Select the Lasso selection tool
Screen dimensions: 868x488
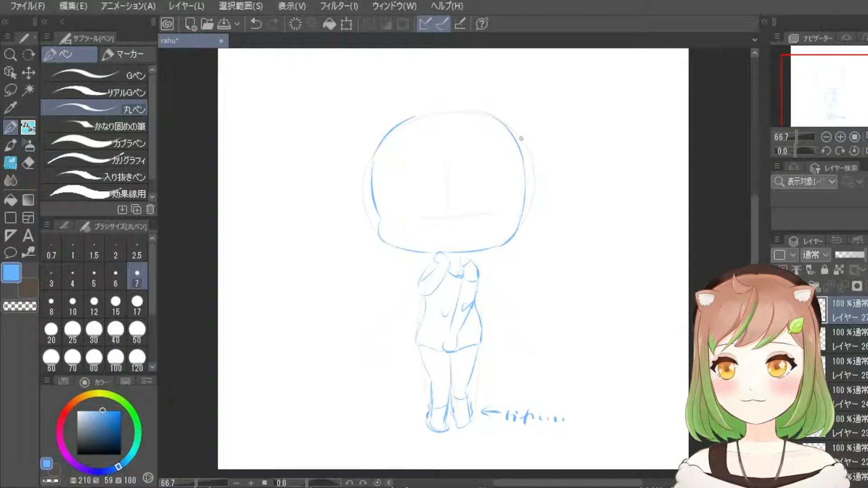point(10,90)
